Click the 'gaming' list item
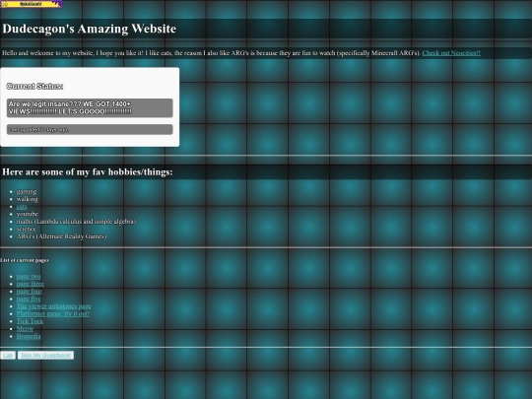Image resolution: width=532 pixels, height=399 pixels. click(x=27, y=192)
